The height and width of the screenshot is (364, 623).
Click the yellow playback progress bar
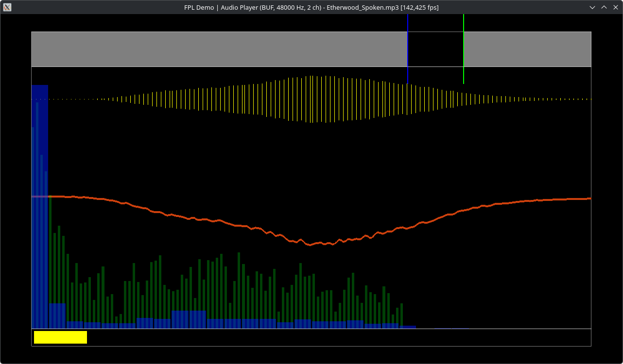60,337
